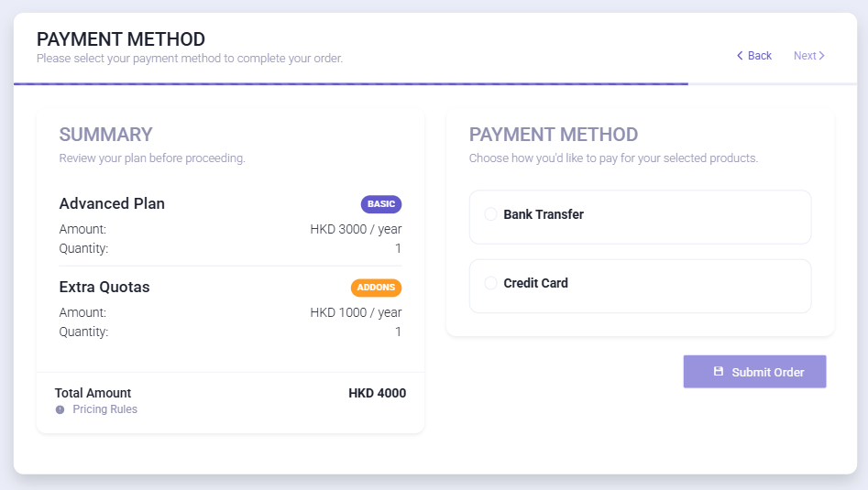The height and width of the screenshot is (490, 868).
Task: Submit the order with Submit Order button
Action: coord(754,372)
